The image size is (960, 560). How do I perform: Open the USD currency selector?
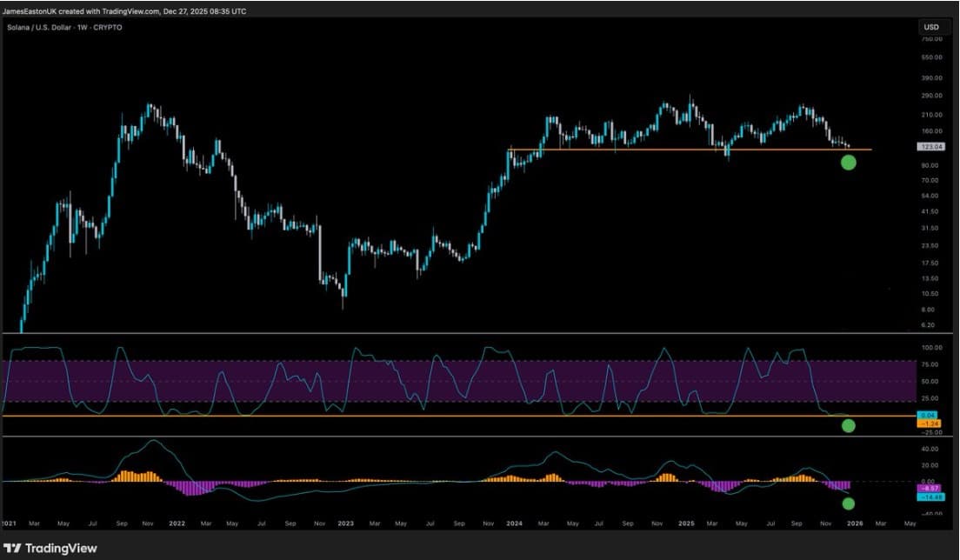pos(930,28)
